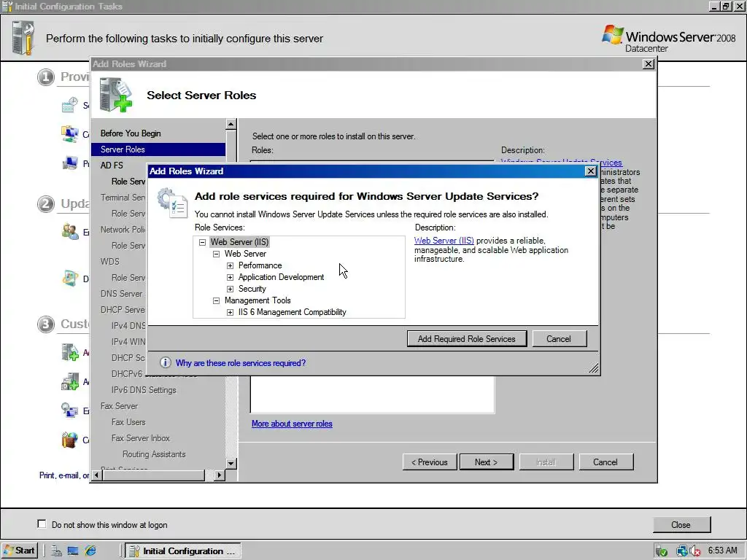Expand IIS 6 Management Compatibility node

tap(230, 312)
